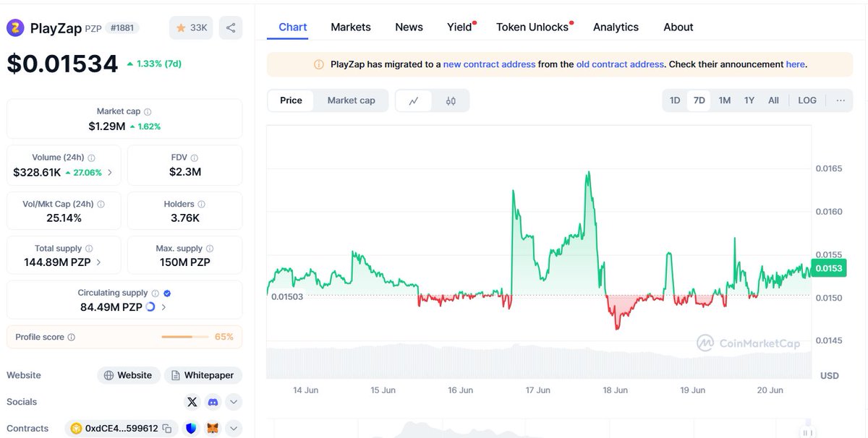Select the Market cap chart toggle
Screen dimensions: 868x438
coord(352,100)
